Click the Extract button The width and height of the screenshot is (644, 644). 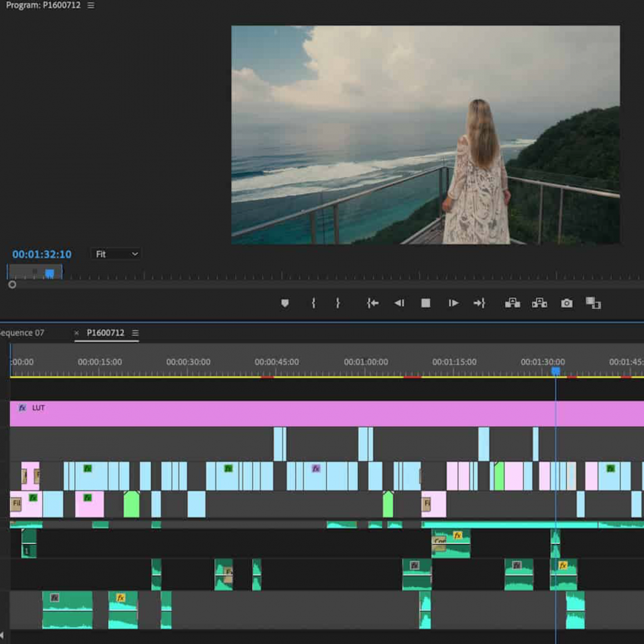point(539,303)
